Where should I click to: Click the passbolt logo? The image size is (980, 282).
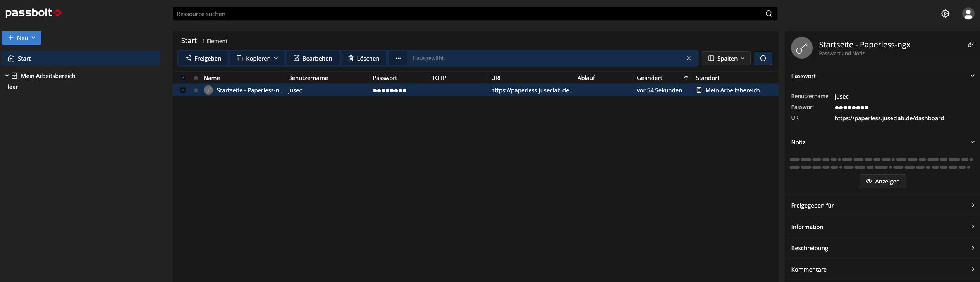(33, 13)
